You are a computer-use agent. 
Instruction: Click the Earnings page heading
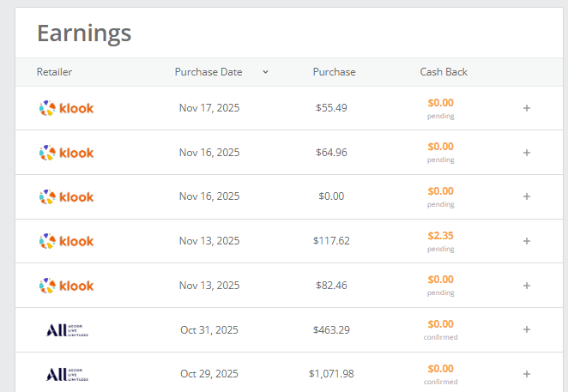[84, 33]
